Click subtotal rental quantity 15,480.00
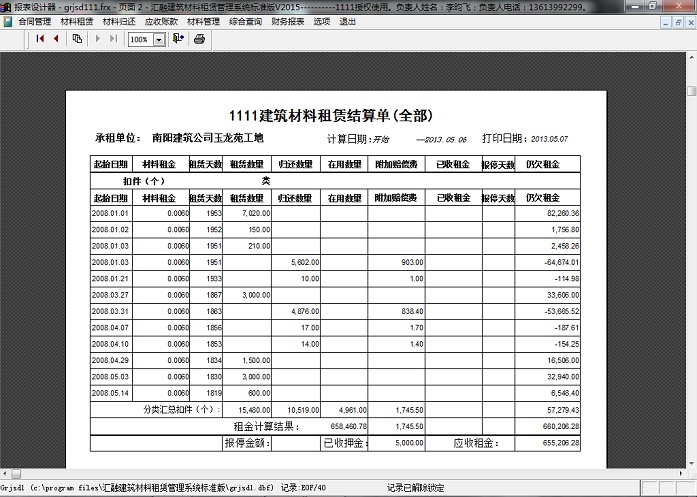The width and height of the screenshot is (697, 497). (x=254, y=410)
